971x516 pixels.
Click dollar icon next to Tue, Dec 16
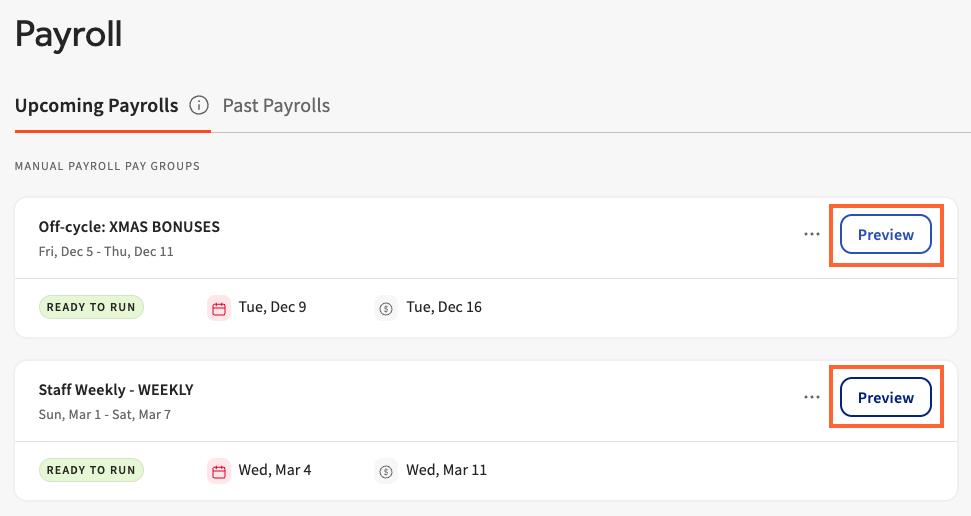click(x=387, y=307)
